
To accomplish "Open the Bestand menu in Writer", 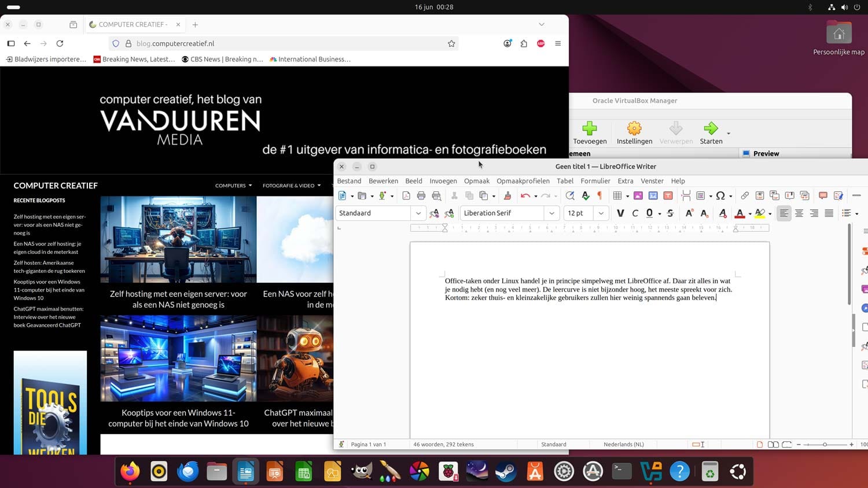I will pyautogui.click(x=349, y=181).
